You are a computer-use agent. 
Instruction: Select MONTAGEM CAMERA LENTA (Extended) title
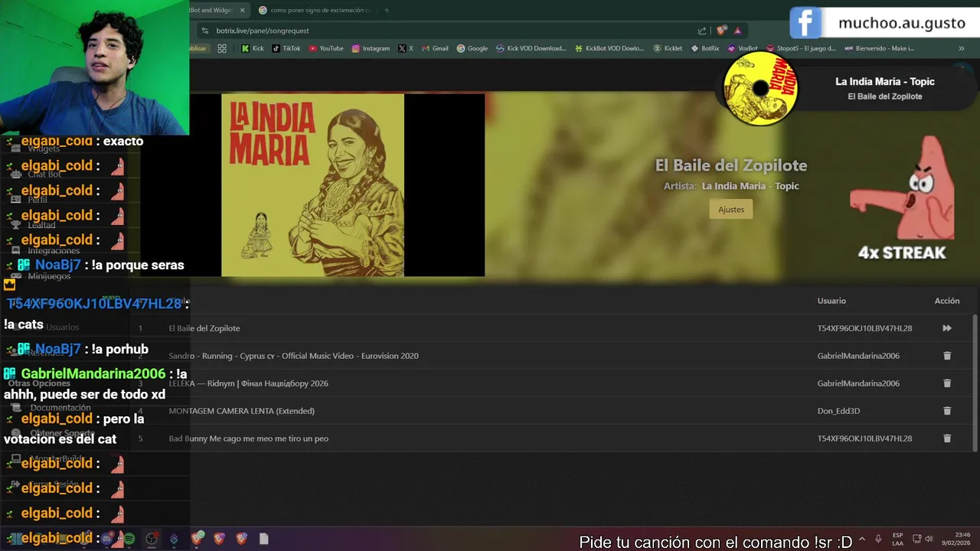[x=241, y=411]
